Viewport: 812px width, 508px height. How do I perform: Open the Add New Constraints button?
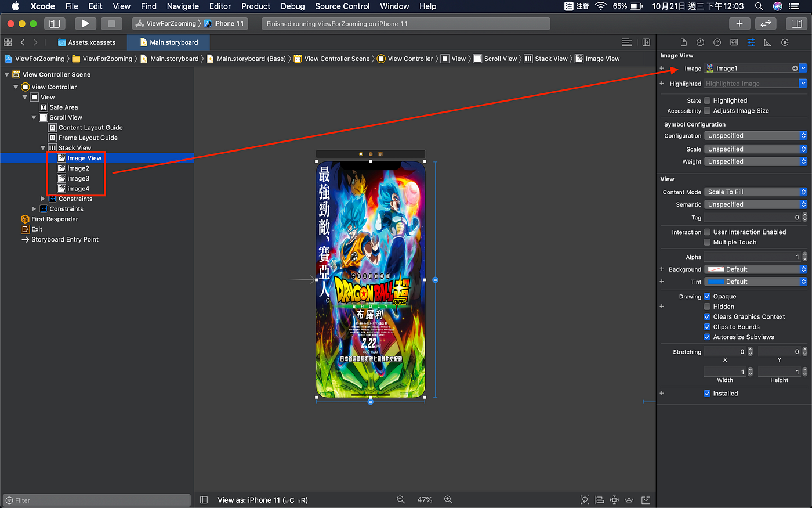click(x=614, y=500)
